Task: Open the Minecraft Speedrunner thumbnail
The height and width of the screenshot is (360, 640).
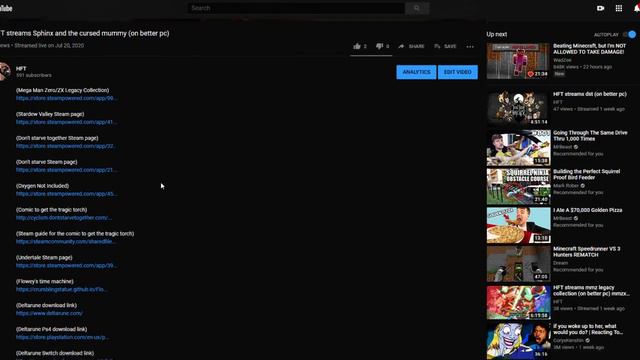Action: point(518,264)
